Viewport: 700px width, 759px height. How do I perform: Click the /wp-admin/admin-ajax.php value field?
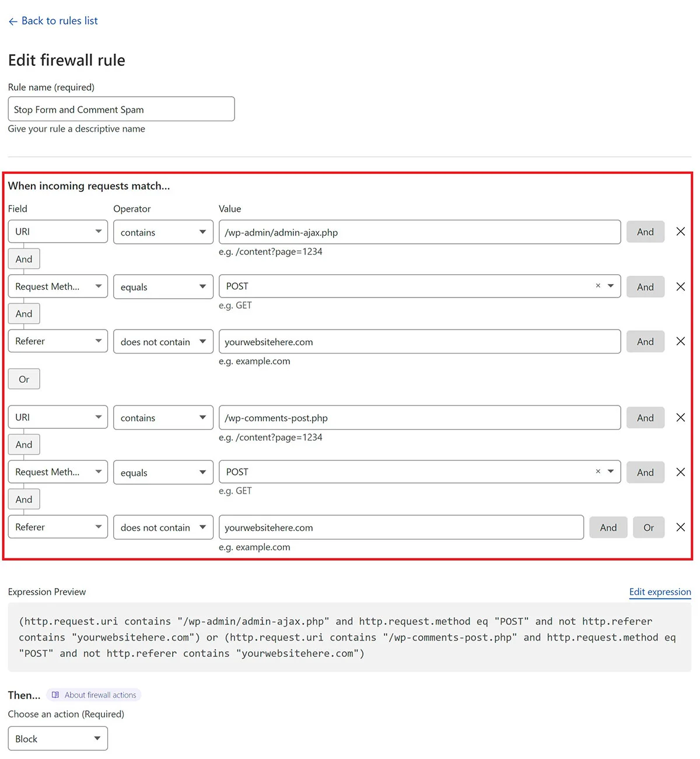419,232
